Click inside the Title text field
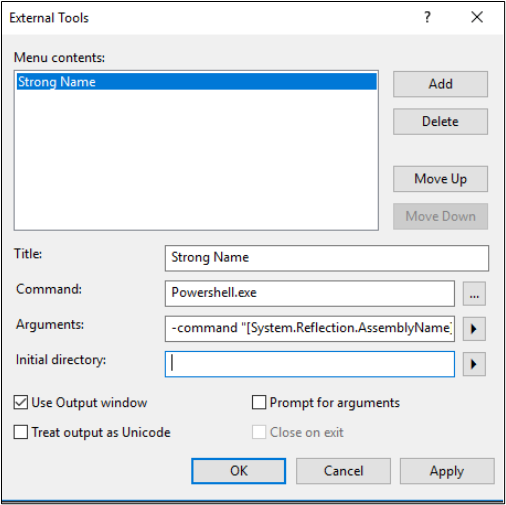This screenshot has width=506, height=505. pos(327,258)
